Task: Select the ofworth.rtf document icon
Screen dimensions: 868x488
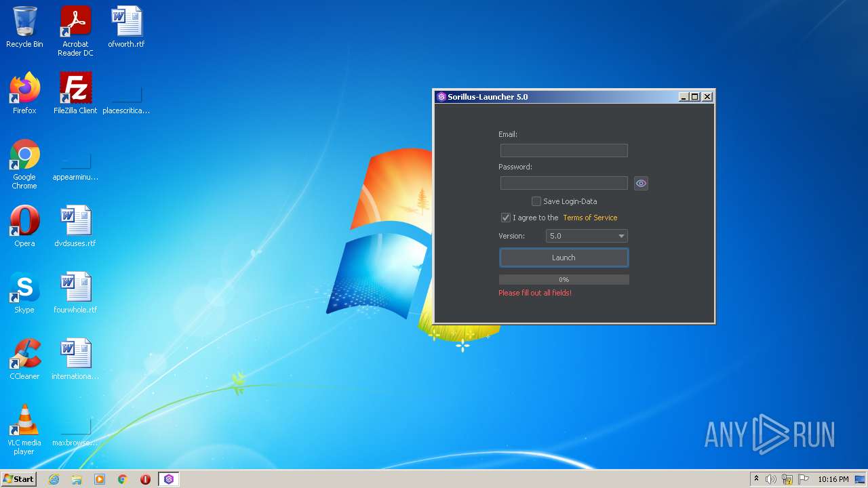Action: click(x=126, y=27)
